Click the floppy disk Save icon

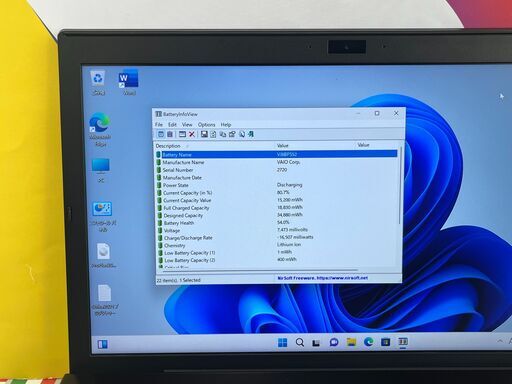pyautogui.click(x=204, y=134)
